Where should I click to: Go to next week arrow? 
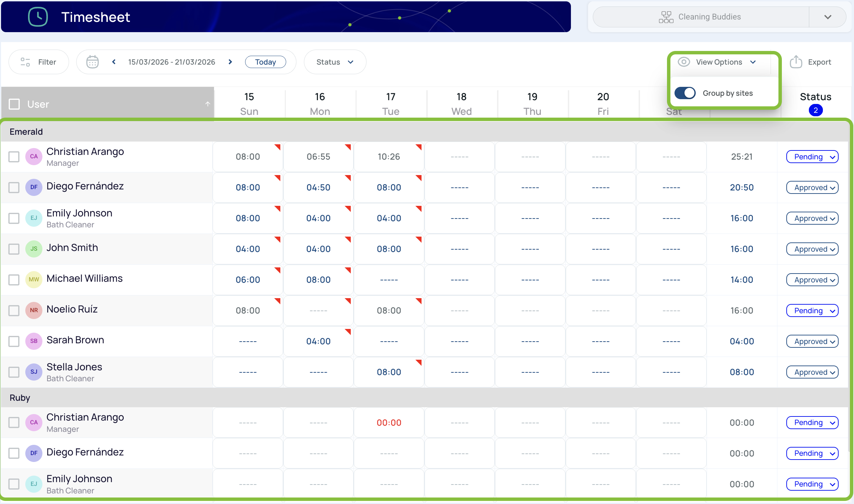click(230, 62)
